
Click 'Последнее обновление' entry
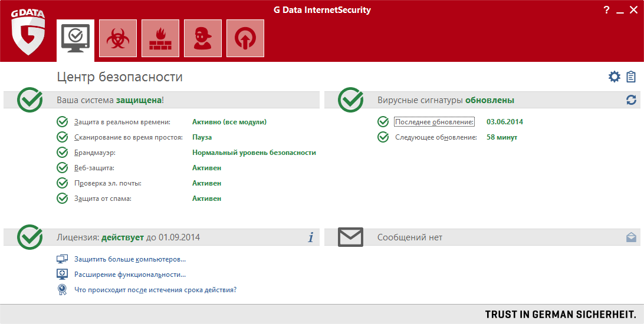[x=434, y=122]
